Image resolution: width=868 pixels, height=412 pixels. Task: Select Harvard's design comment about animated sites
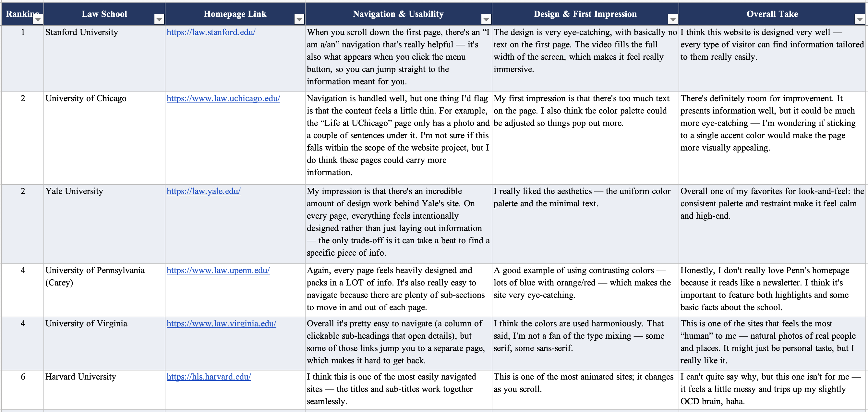pos(585,390)
